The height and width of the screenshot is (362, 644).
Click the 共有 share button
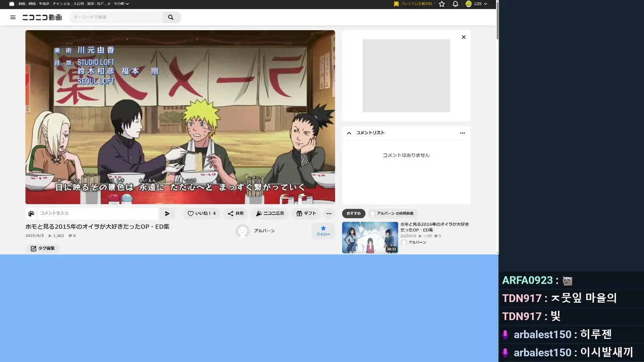pyautogui.click(x=235, y=214)
